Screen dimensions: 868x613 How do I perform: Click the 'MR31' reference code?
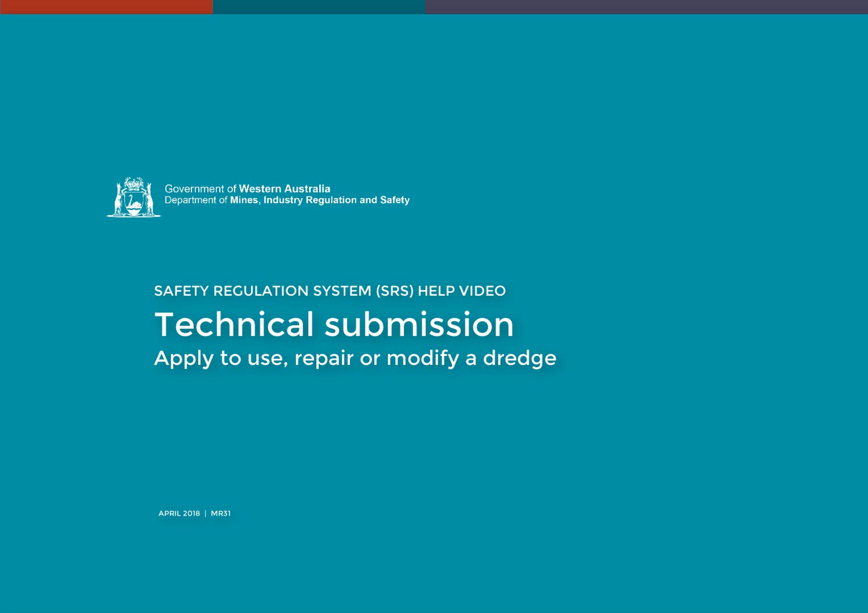[221, 513]
